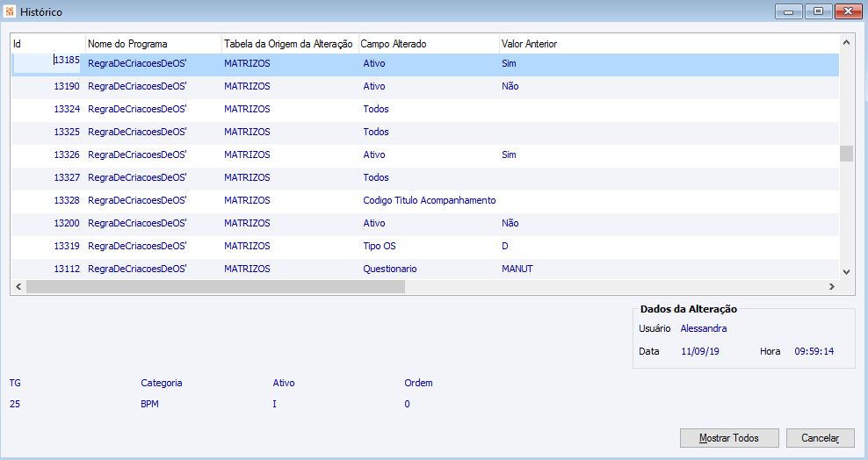The height and width of the screenshot is (460, 868).
Task: Click MATRIZOS in row 13328
Action: coord(247,200)
